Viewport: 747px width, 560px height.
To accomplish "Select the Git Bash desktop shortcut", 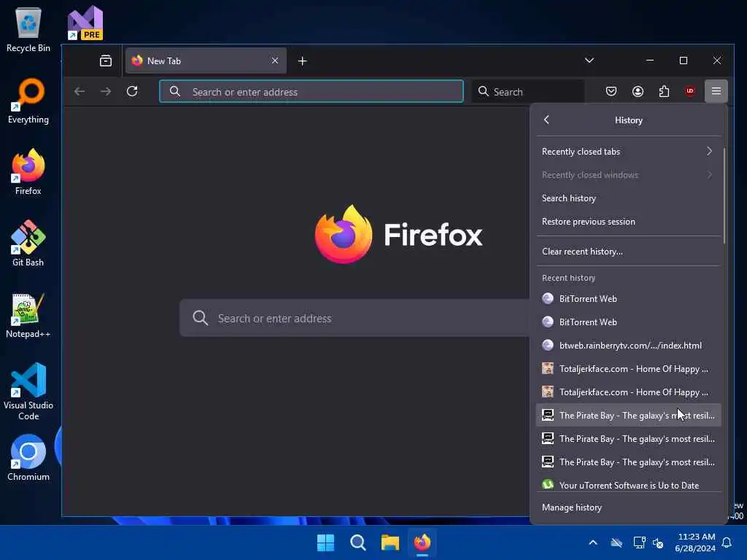I will coord(28,244).
